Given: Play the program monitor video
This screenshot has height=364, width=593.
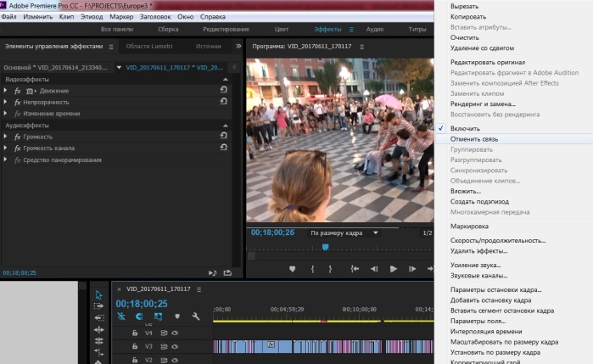Looking at the screenshot, I should (x=394, y=269).
